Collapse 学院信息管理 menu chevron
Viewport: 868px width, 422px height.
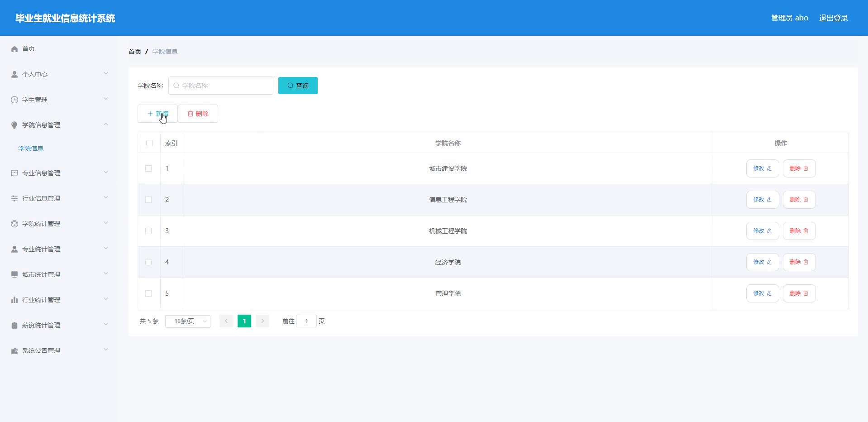106,124
